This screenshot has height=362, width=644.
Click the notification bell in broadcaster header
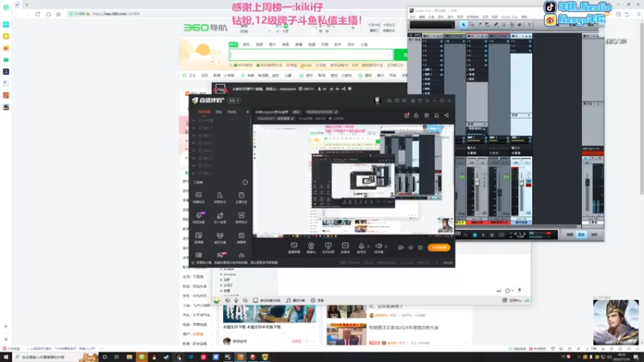pyautogui.click(x=436, y=115)
